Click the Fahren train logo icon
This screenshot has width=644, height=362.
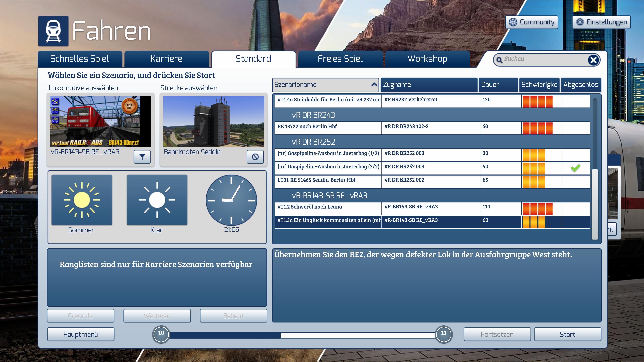(53, 31)
